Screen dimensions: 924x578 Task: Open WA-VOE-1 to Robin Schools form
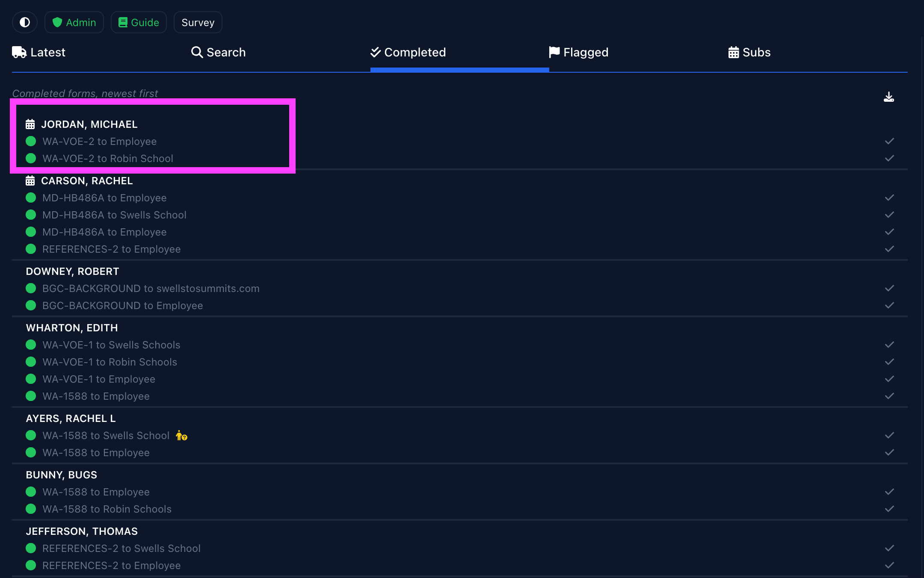click(x=110, y=362)
